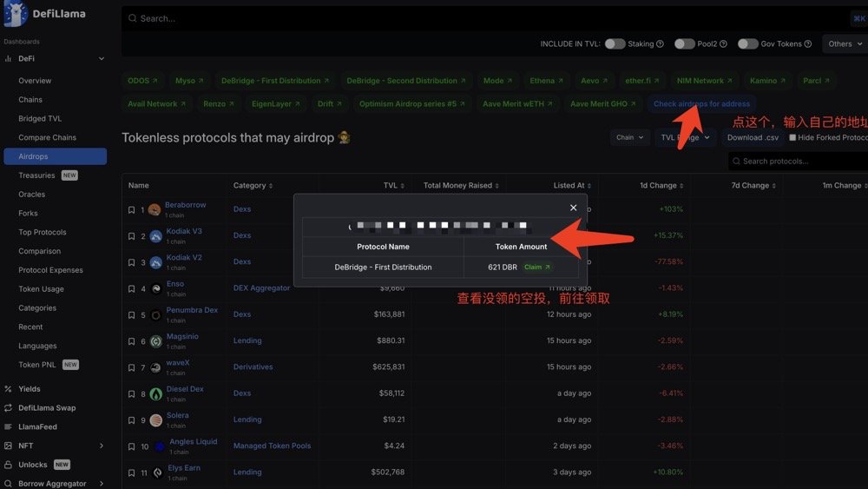Click the Derivatives category for waveX
The height and width of the screenshot is (489, 868).
pos(253,367)
